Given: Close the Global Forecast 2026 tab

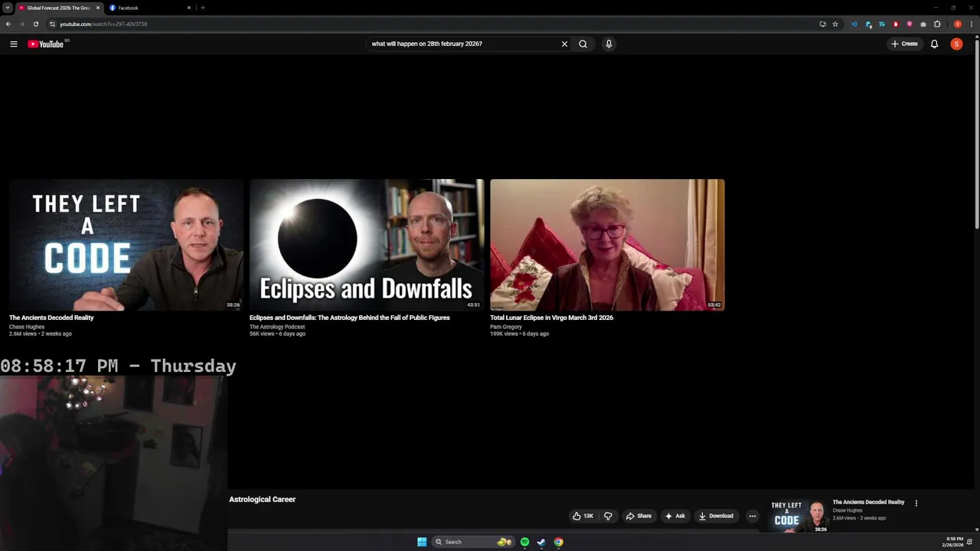Looking at the screenshot, I should (x=98, y=8).
